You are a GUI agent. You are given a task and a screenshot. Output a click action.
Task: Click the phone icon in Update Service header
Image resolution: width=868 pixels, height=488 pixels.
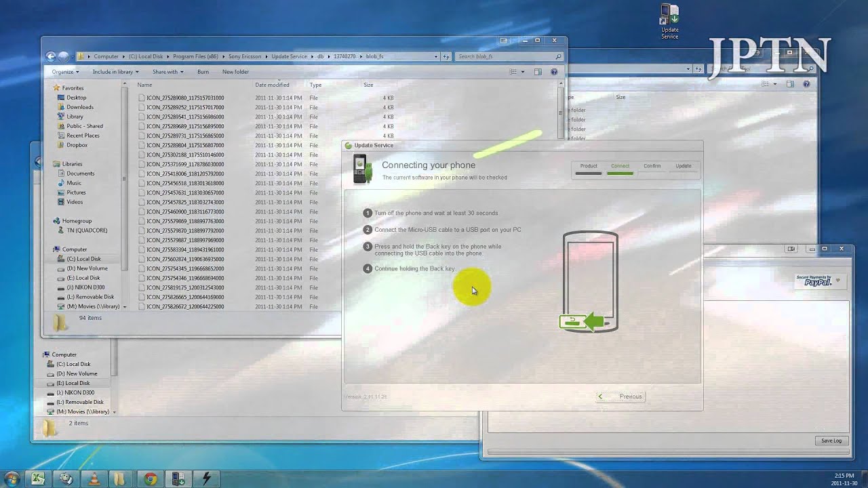point(362,169)
